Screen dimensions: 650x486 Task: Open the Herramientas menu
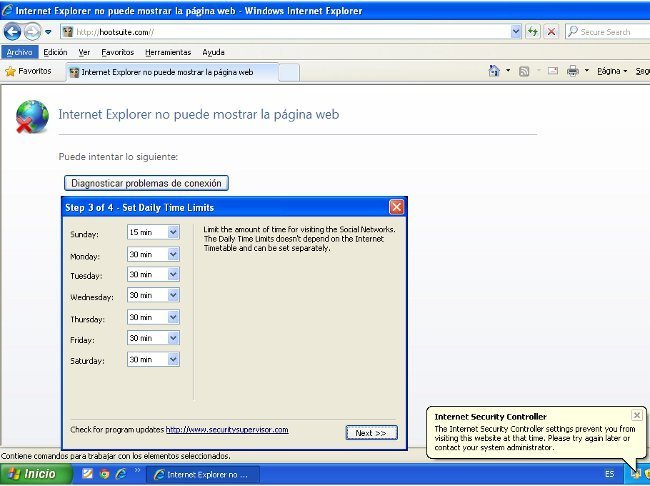(x=168, y=52)
